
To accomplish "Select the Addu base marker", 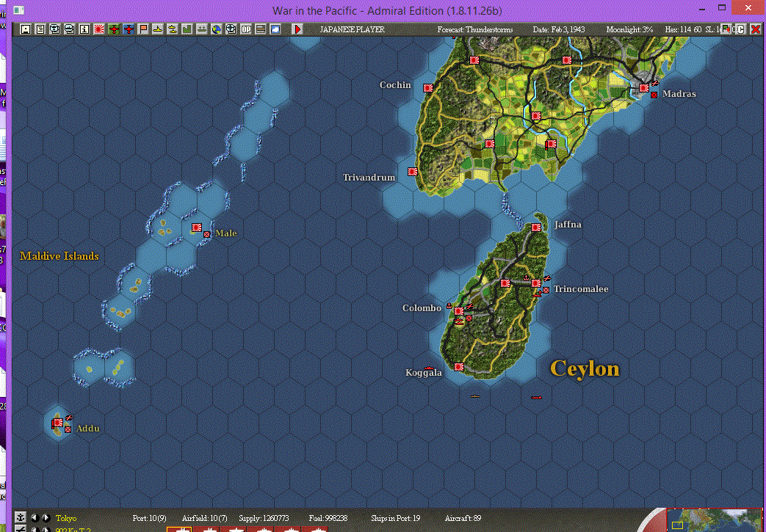I will [x=57, y=423].
